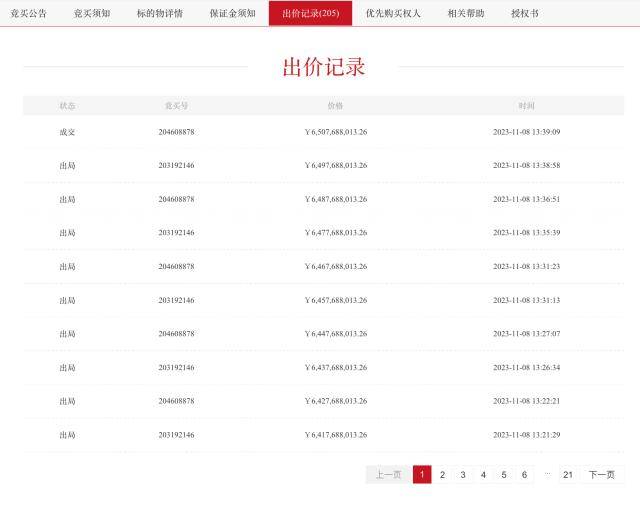Click the pagination ellipsis before page 21
The height and width of the screenshot is (524, 640).
(547, 475)
